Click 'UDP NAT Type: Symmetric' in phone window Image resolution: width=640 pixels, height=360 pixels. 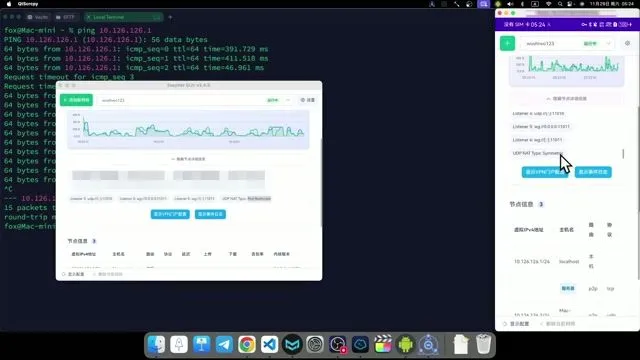point(538,153)
